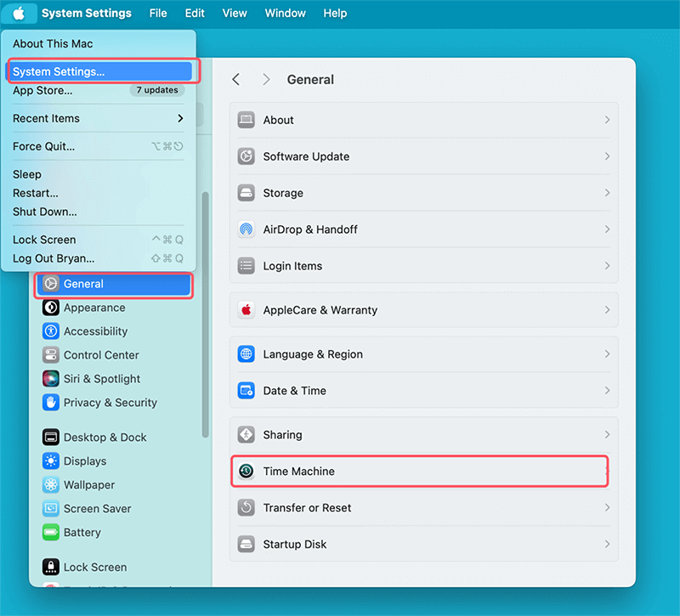Expand the Storage row chevron
Image resolution: width=680 pixels, height=616 pixels.
click(x=607, y=193)
